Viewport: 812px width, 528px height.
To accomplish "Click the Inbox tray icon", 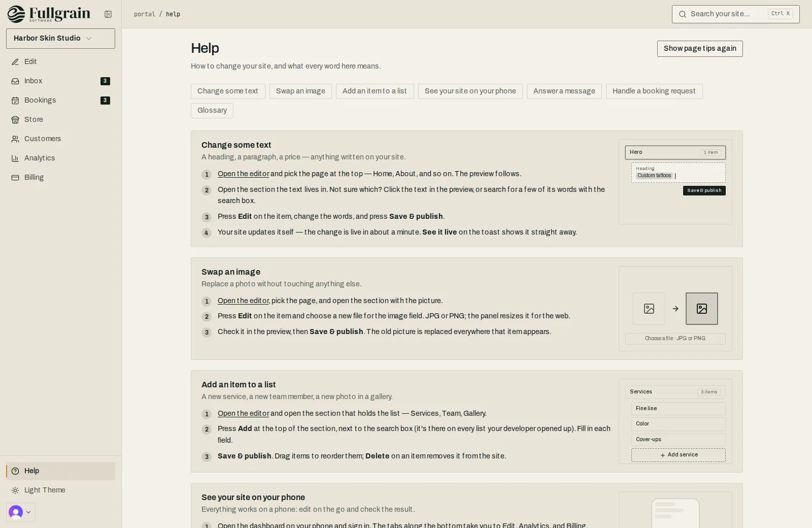I will 15,81.
